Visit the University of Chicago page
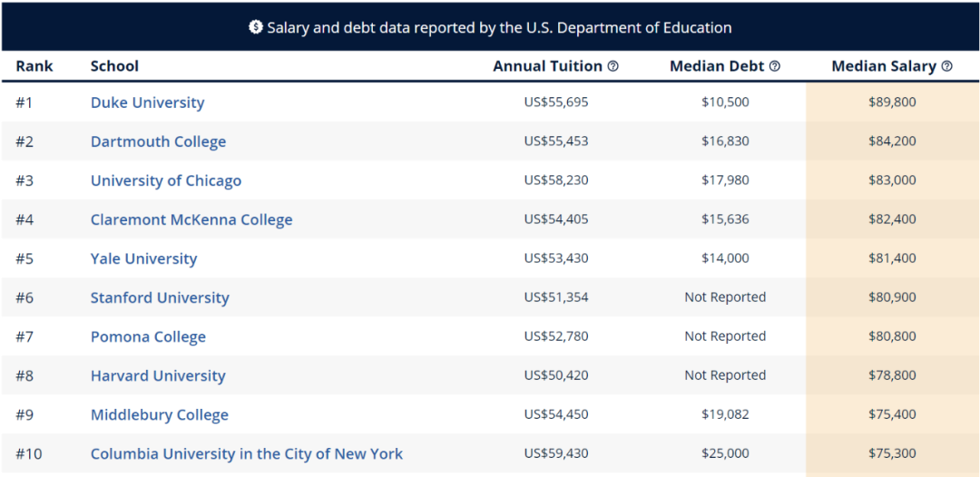Screen dimensions: 980x477 tap(166, 180)
